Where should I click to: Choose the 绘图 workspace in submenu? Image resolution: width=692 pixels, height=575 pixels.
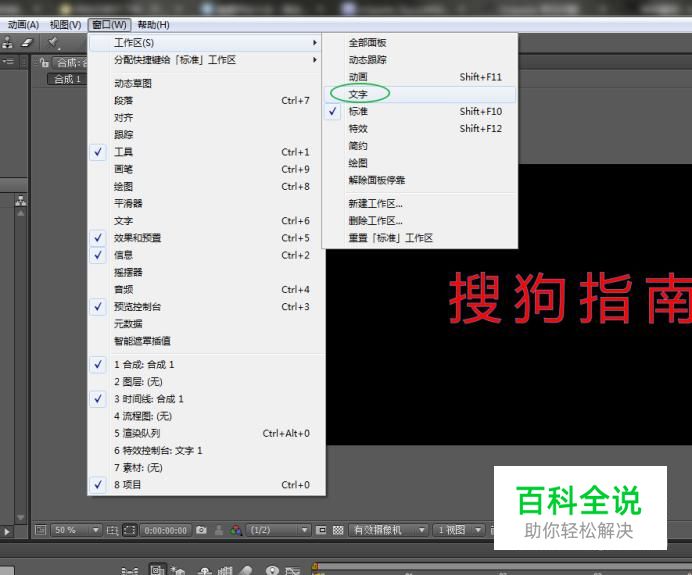pyautogui.click(x=420, y=163)
